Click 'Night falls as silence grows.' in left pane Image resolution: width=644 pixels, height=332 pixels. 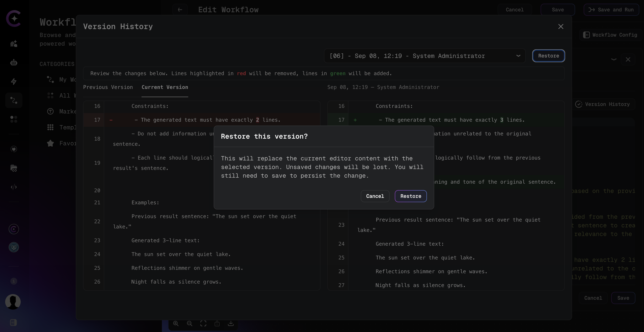pyautogui.click(x=176, y=282)
